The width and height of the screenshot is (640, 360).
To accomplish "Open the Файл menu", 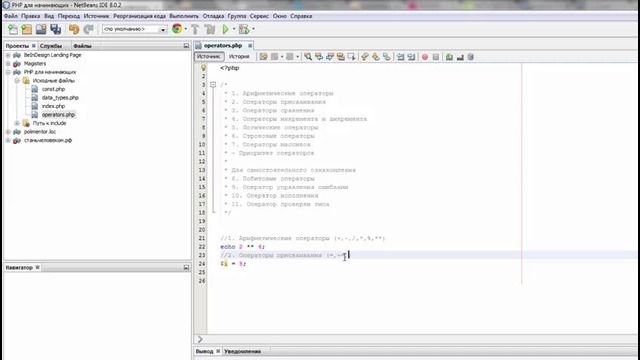I will [11, 16].
